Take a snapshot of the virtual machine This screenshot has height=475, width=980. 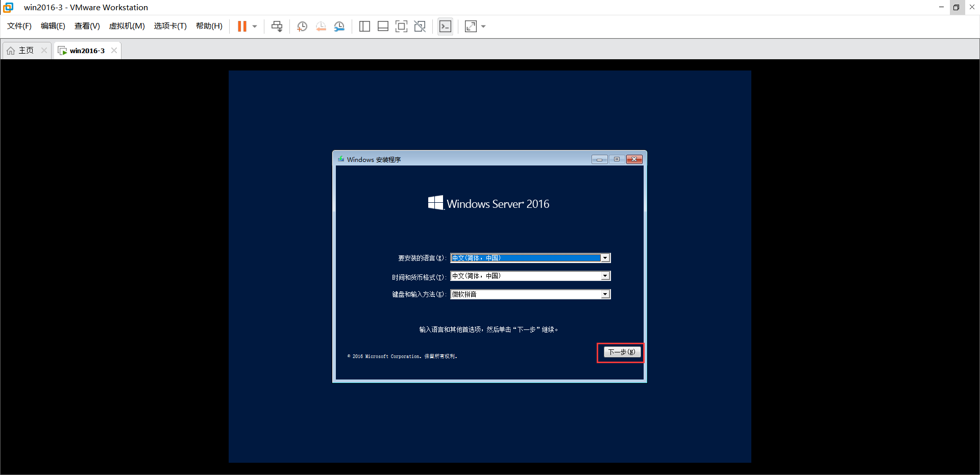pos(302,26)
